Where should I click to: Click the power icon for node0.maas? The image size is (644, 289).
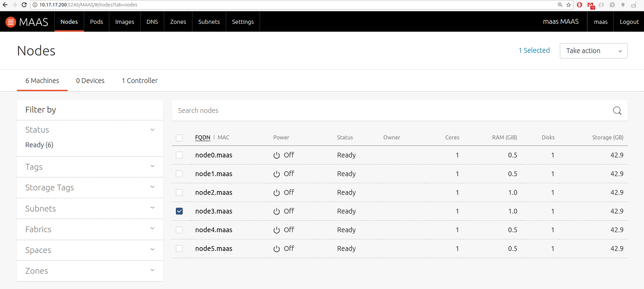(277, 155)
